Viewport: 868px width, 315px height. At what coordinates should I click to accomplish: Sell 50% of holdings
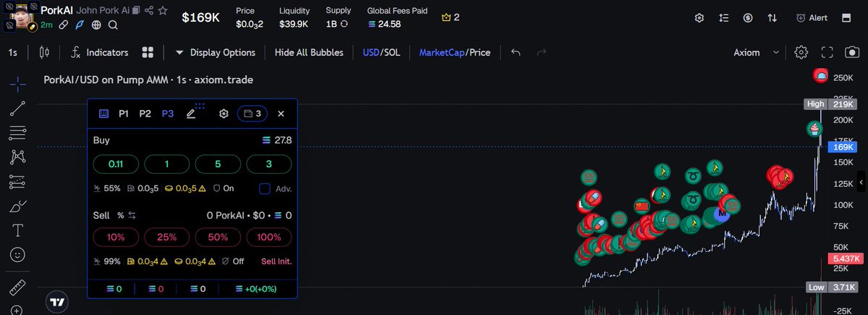(218, 237)
